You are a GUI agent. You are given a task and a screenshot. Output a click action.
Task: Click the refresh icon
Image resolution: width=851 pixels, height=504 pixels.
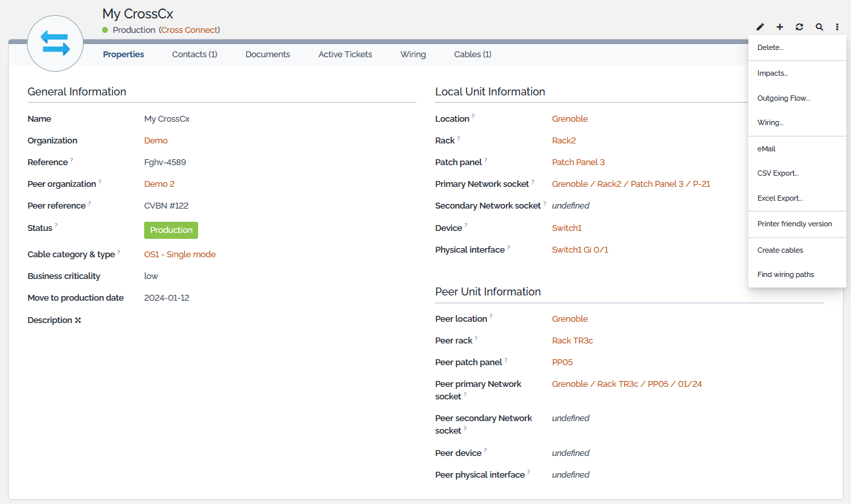point(799,27)
